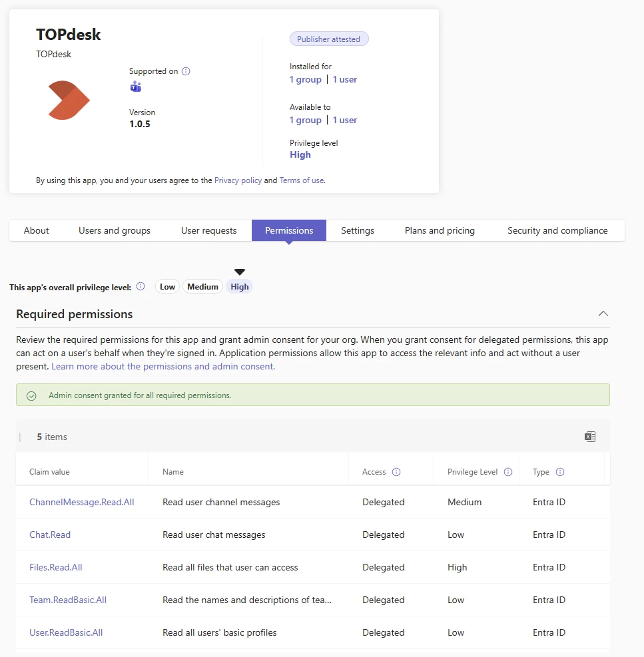Click Installed for 1 group link
The width and height of the screenshot is (644, 657).
tap(306, 79)
